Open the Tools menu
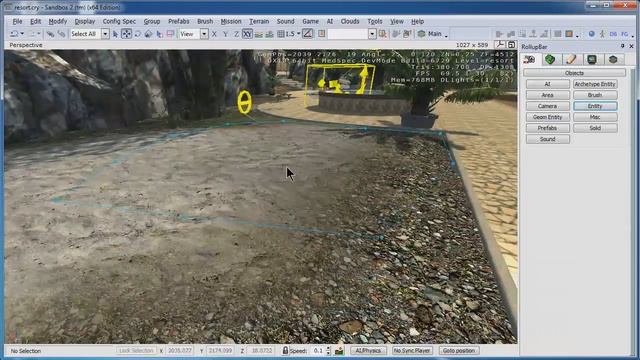This screenshot has width=640, height=360. (375, 21)
